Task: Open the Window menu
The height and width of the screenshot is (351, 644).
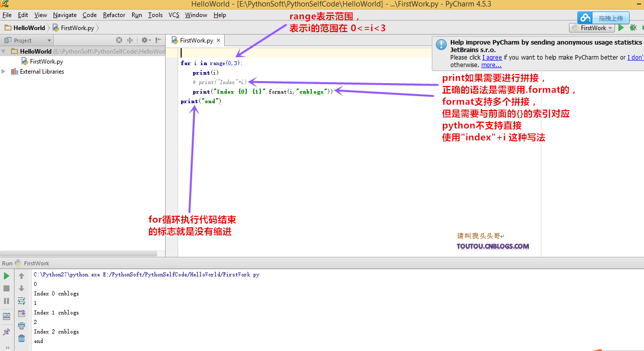Action: 196,15
